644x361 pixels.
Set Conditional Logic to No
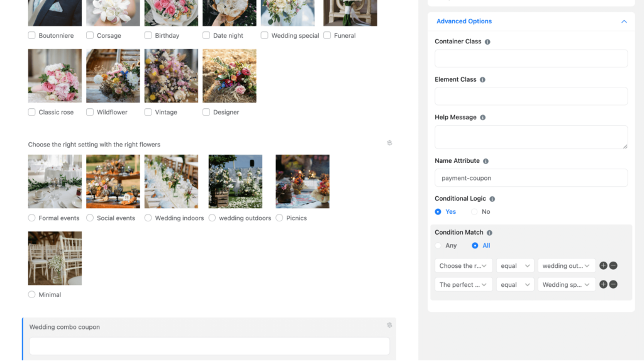474,212
